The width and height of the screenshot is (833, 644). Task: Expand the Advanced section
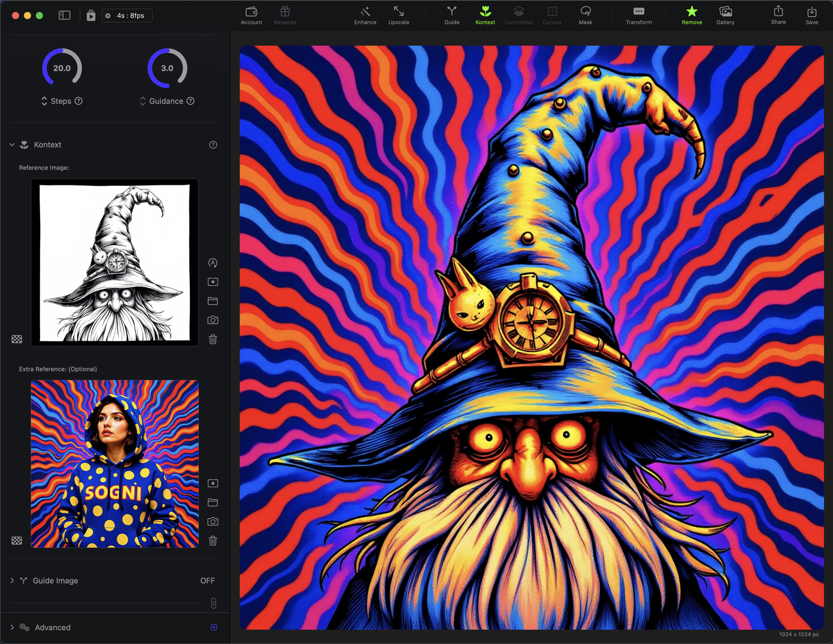click(12, 627)
